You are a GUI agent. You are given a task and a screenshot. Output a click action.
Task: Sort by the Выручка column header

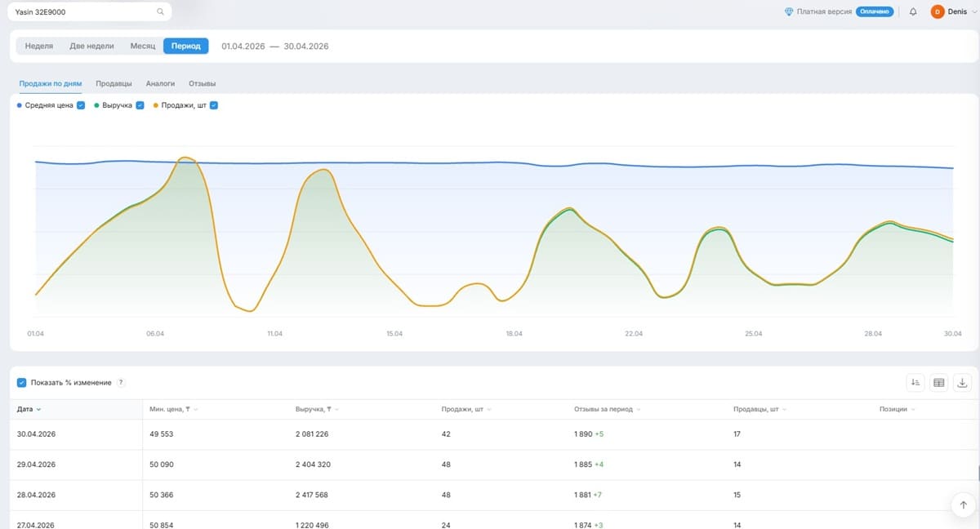click(317, 409)
